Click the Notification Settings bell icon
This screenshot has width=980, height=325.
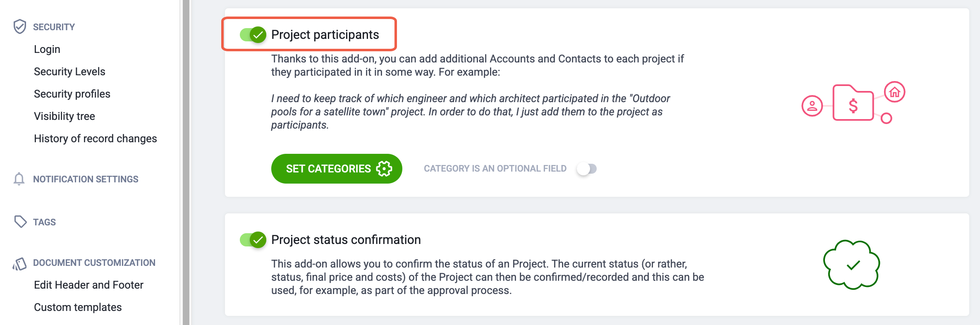click(x=19, y=179)
